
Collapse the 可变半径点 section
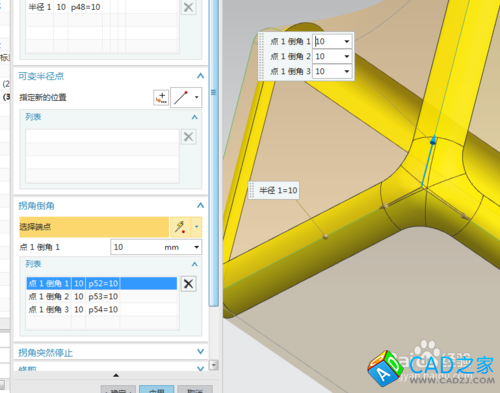tap(200, 76)
